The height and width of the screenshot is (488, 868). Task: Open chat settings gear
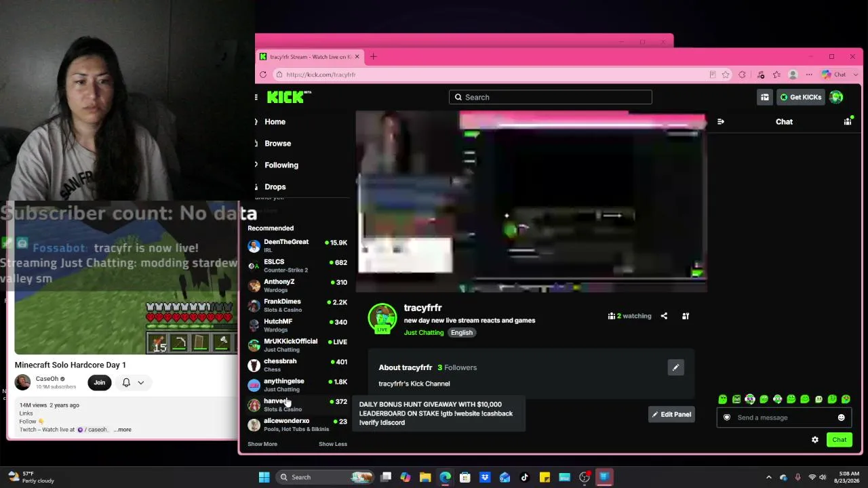click(815, 440)
